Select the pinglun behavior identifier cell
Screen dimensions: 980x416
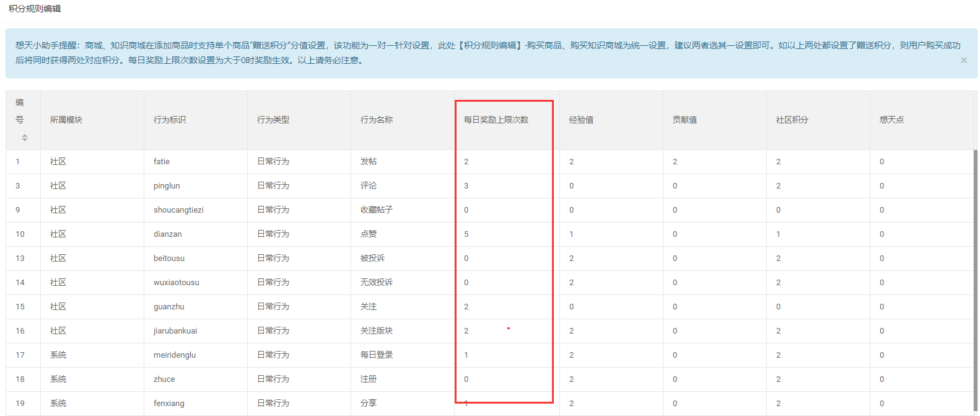click(x=196, y=185)
